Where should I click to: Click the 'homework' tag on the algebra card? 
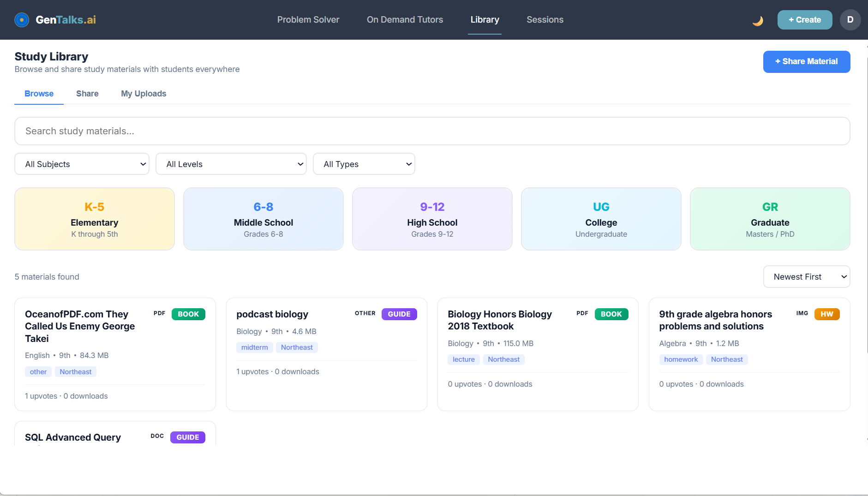pos(681,359)
